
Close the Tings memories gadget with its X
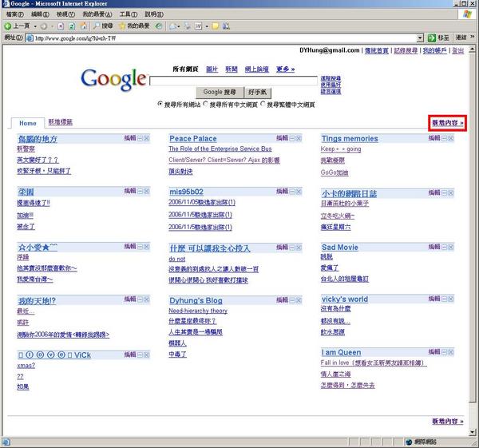pos(450,139)
